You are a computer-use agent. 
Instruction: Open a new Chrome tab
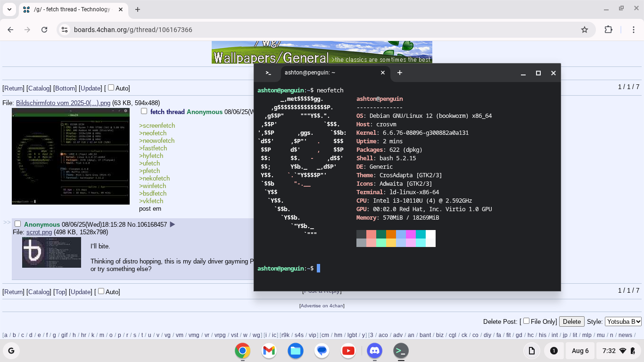click(x=138, y=9)
